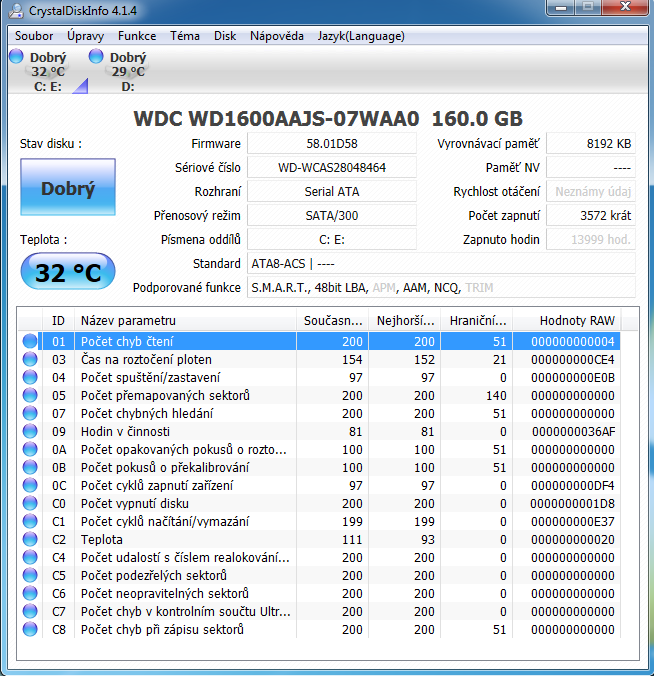Click the disk title WDC WD1600AAJS-07WAA0
654x676 pixels.
point(276,119)
